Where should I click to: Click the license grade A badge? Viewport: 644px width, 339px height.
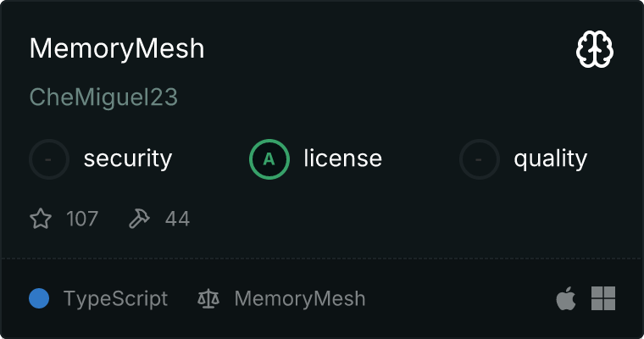pyautogui.click(x=269, y=158)
